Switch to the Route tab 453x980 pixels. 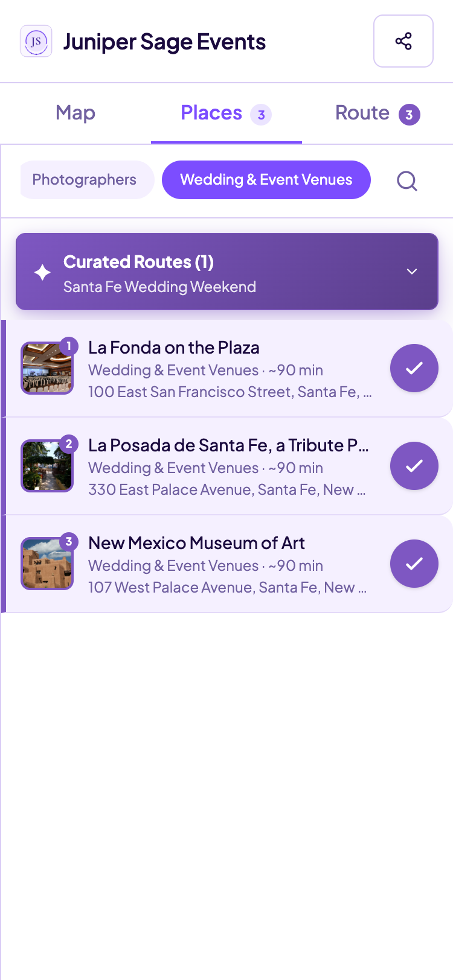tap(377, 113)
